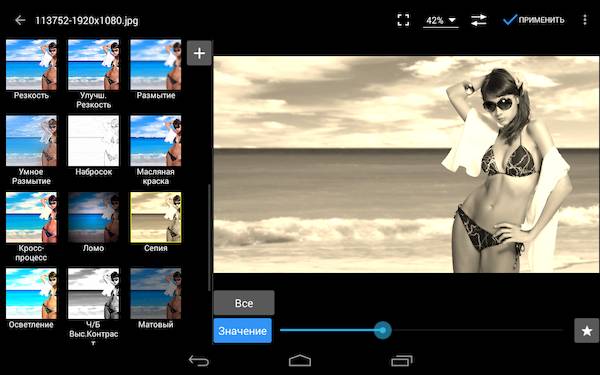
Task: Click the plus button above filters
Action: click(x=199, y=53)
